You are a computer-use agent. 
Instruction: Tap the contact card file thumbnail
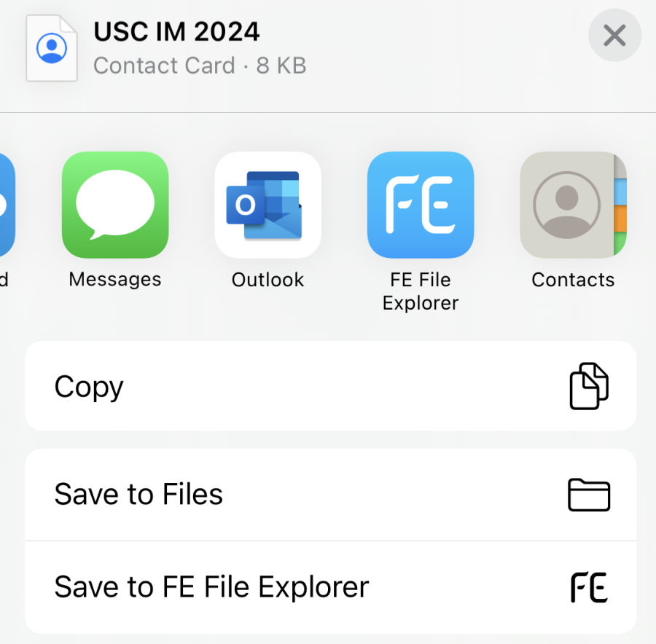pyautogui.click(x=52, y=48)
